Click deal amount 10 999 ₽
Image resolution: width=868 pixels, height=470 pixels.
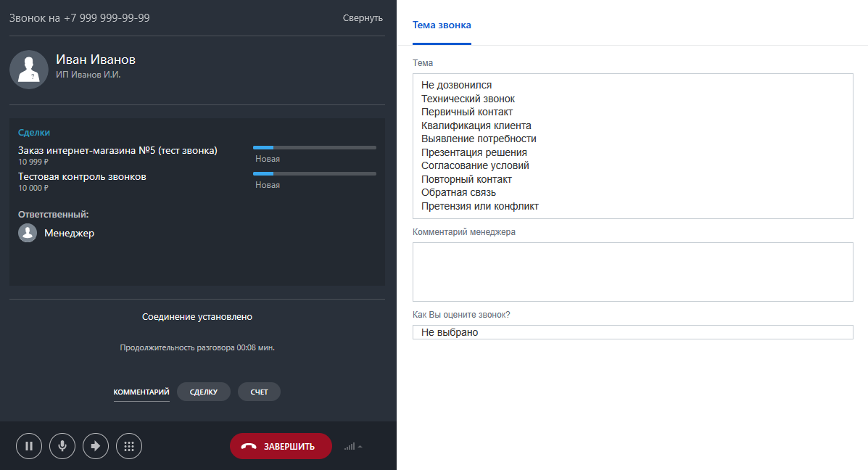(33, 162)
